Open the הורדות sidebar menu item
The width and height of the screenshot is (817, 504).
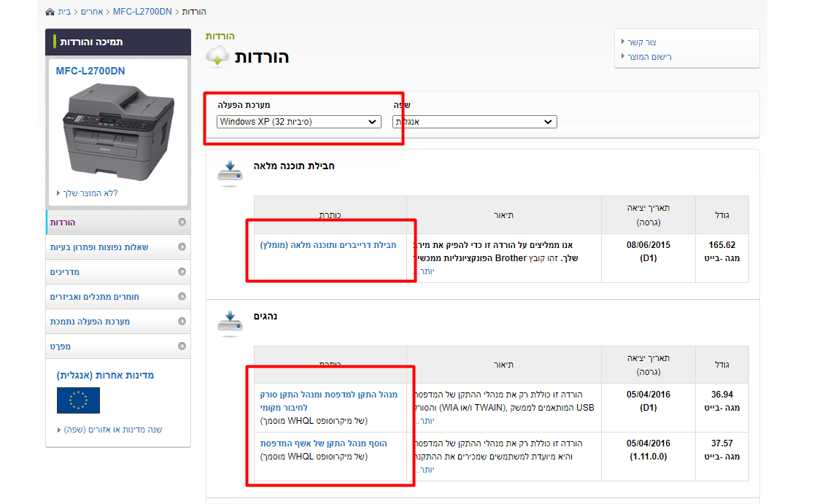click(118, 222)
